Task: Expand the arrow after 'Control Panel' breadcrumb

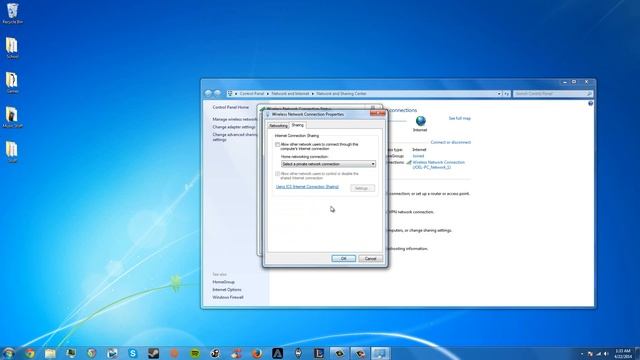Action: 268,93
